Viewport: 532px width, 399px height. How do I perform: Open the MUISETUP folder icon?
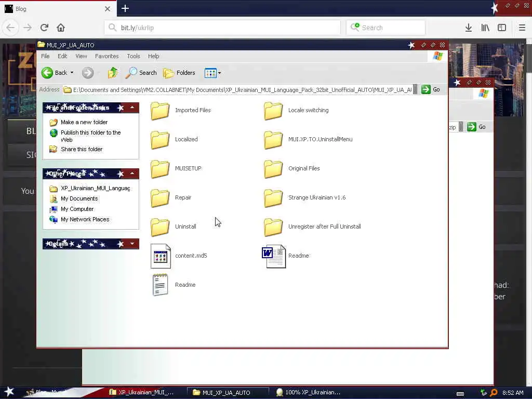160,169
